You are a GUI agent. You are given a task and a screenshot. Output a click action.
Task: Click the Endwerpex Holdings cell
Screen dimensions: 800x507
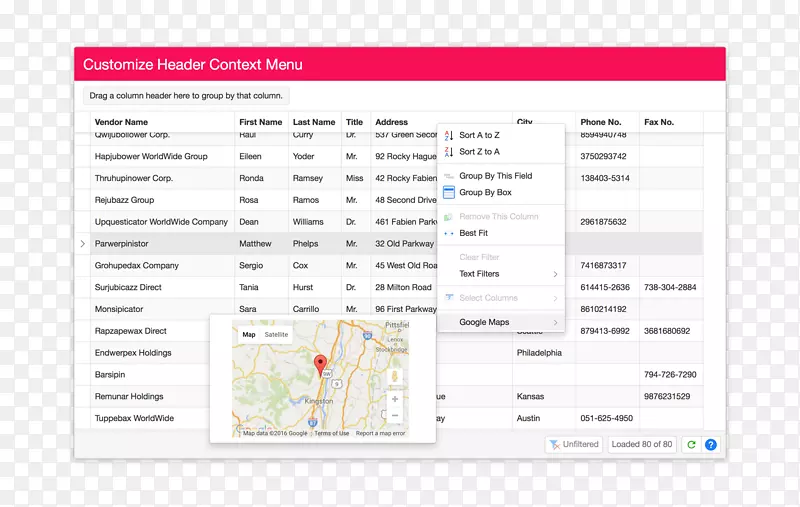[150, 353]
